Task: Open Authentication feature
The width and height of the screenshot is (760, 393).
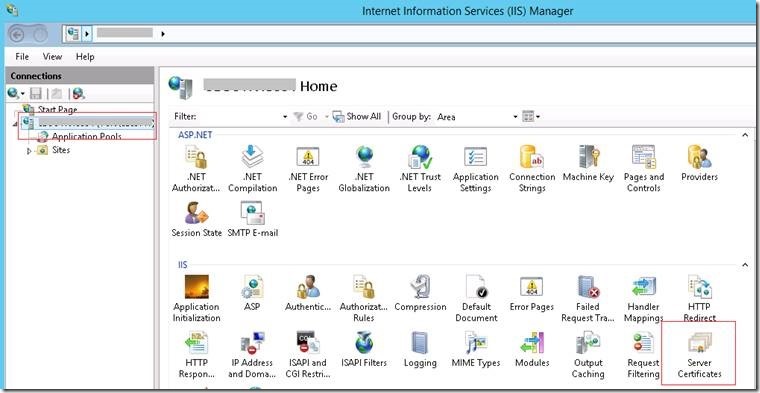Action: (308, 293)
